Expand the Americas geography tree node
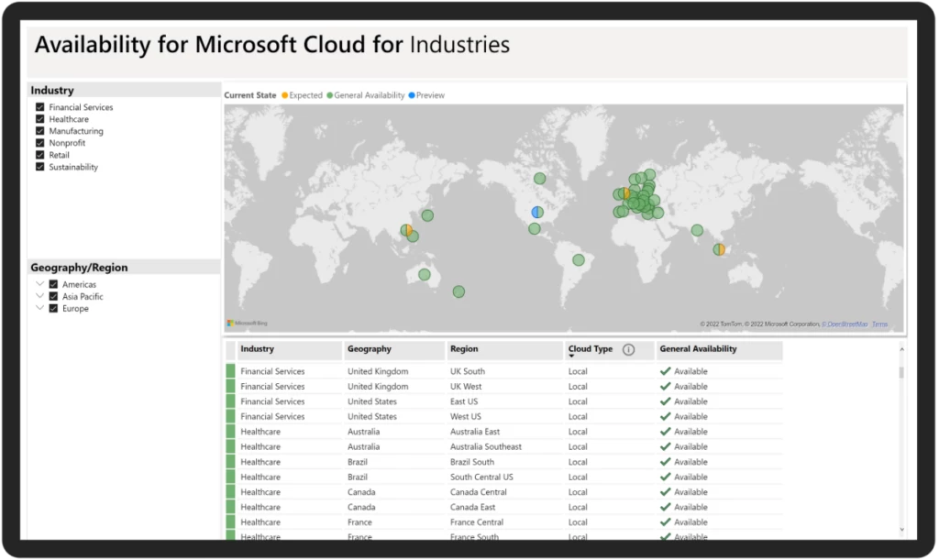The width and height of the screenshot is (939, 560). tap(39, 284)
